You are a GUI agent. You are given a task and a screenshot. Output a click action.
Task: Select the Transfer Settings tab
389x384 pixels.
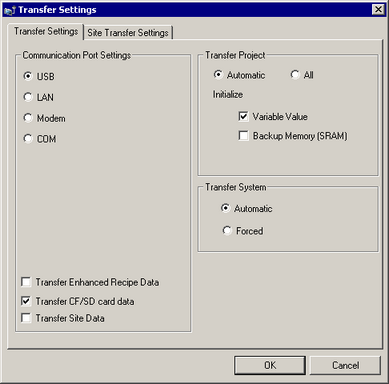click(46, 31)
